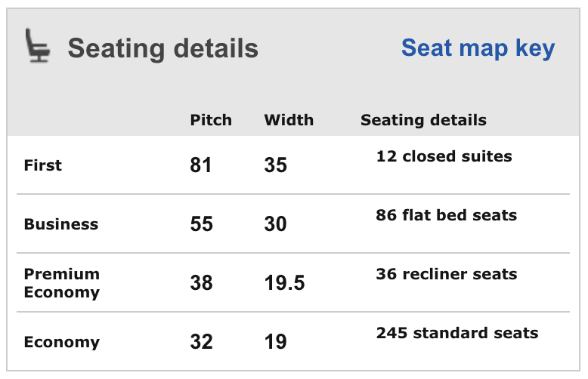Image resolution: width=588 pixels, height=379 pixels.
Task: Click the 36 recliner seats text
Action: (446, 274)
